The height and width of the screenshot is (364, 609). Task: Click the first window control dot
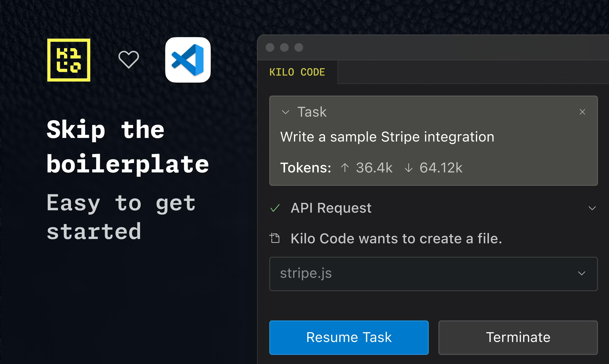coord(270,47)
